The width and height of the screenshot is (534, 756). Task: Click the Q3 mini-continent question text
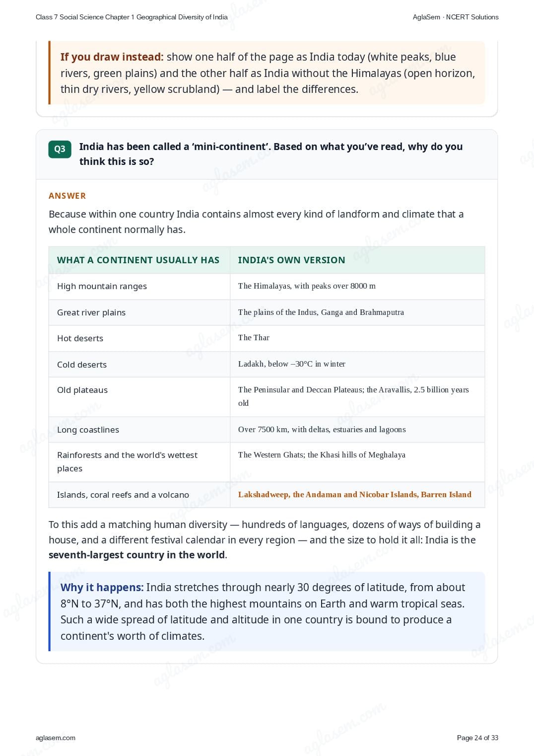click(271, 154)
